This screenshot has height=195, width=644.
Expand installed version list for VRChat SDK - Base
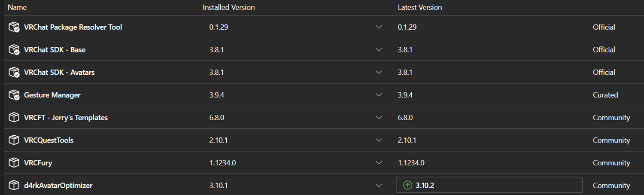pos(379,50)
